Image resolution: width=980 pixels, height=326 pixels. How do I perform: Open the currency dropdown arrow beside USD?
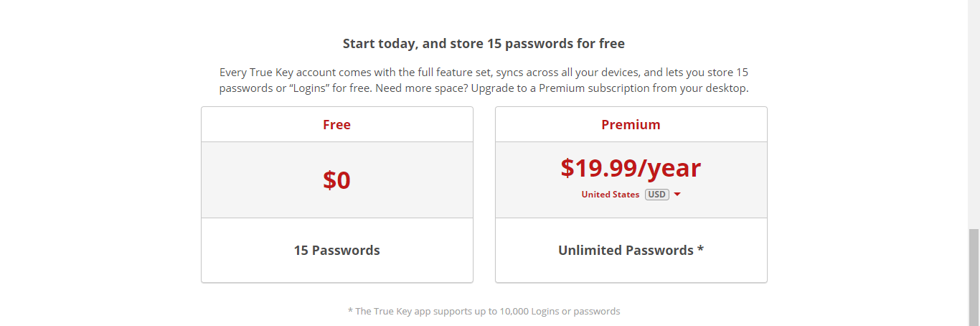(677, 195)
